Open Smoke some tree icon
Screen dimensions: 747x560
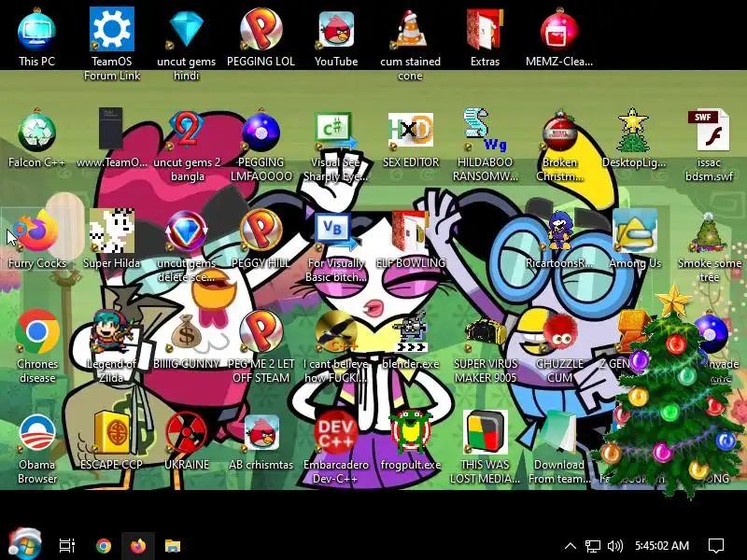[709, 232]
